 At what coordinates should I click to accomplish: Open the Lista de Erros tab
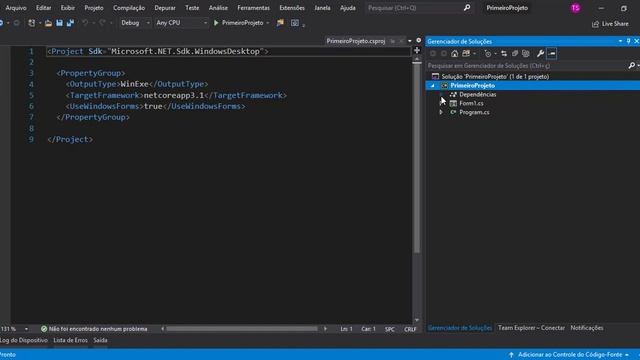coord(70,340)
